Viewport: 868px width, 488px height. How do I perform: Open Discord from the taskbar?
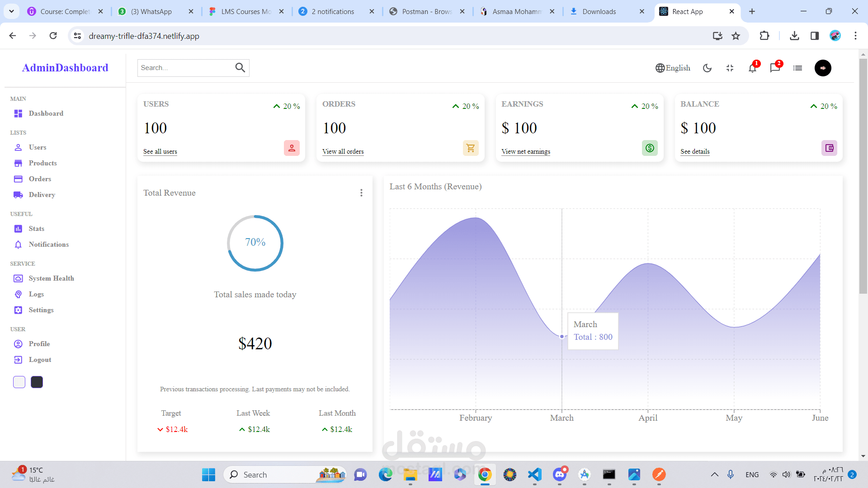pyautogui.click(x=560, y=474)
